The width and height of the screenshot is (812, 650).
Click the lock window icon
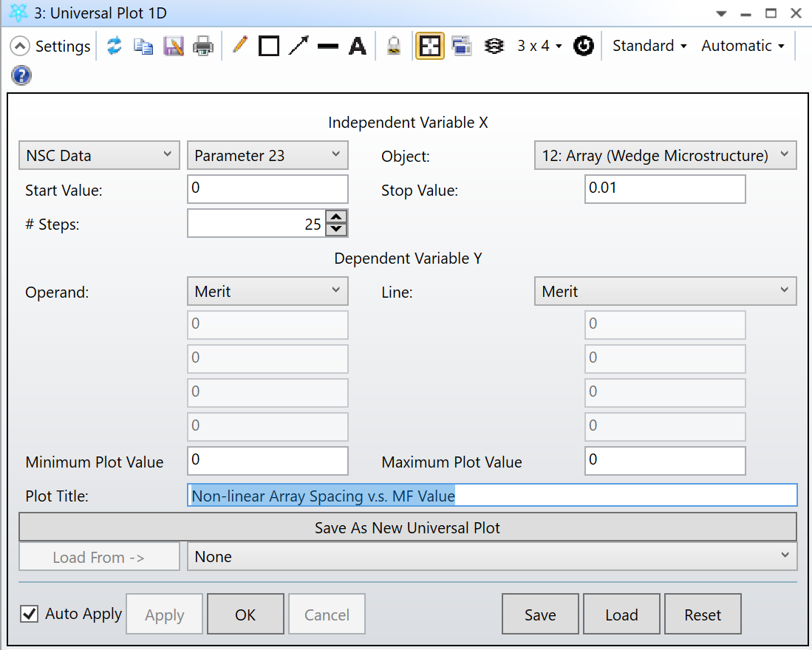(x=395, y=46)
